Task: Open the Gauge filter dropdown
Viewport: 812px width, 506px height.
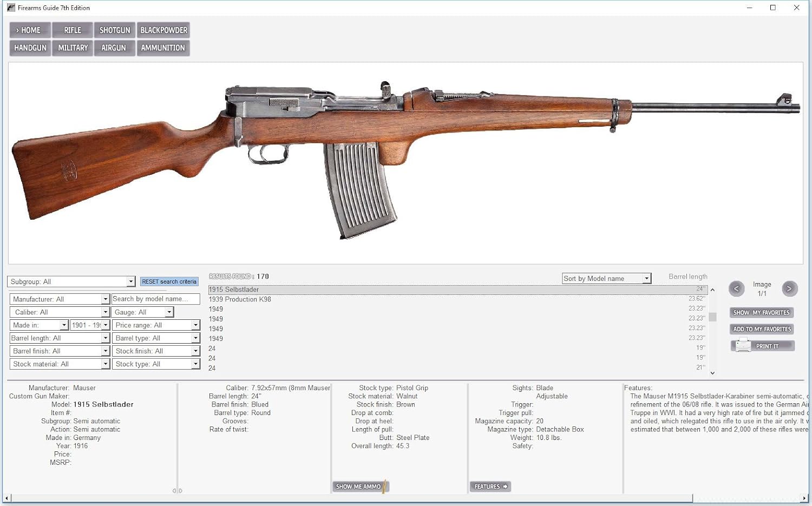Action: tap(143, 312)
